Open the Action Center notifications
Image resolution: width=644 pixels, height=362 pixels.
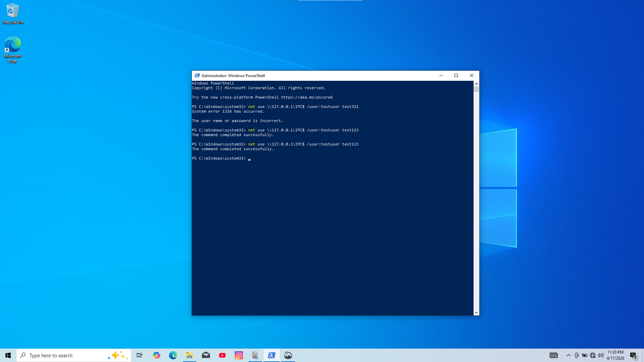click(x=633, y=355)
